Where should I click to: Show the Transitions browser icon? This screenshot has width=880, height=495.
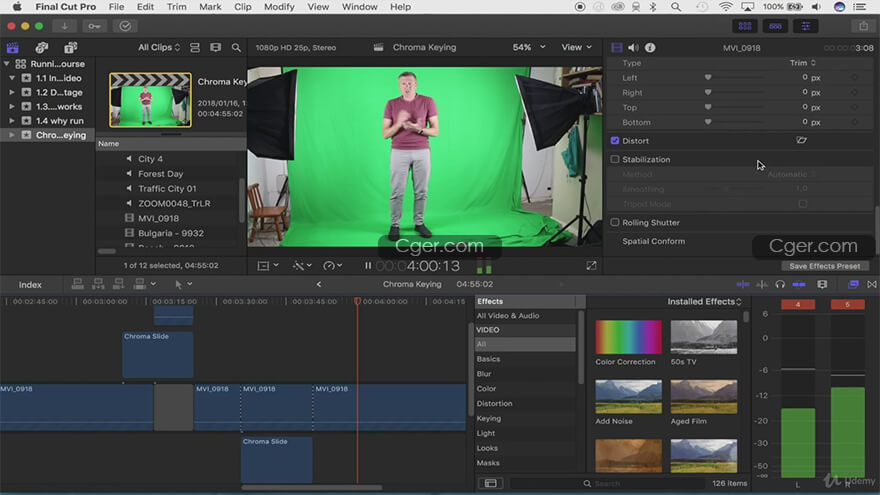point(872,285)
